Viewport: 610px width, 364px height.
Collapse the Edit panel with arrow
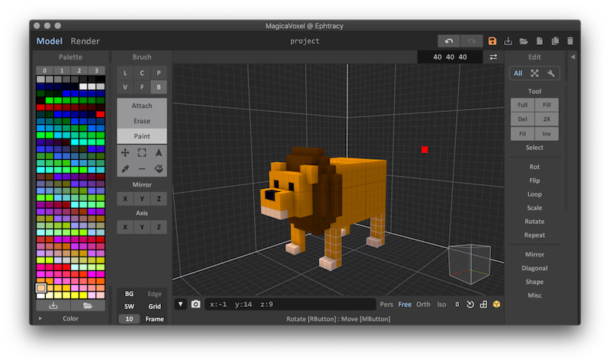tap(573, 57)
